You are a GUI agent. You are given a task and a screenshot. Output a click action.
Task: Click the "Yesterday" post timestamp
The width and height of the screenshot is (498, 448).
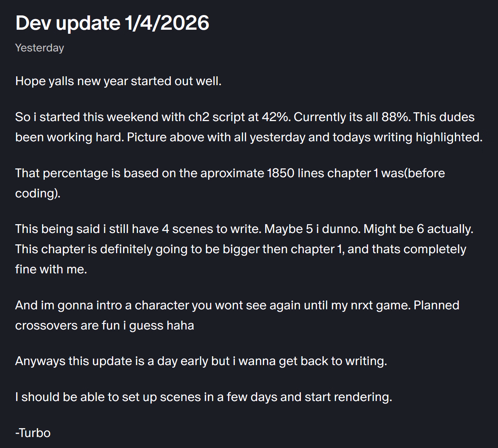[40, 48]
